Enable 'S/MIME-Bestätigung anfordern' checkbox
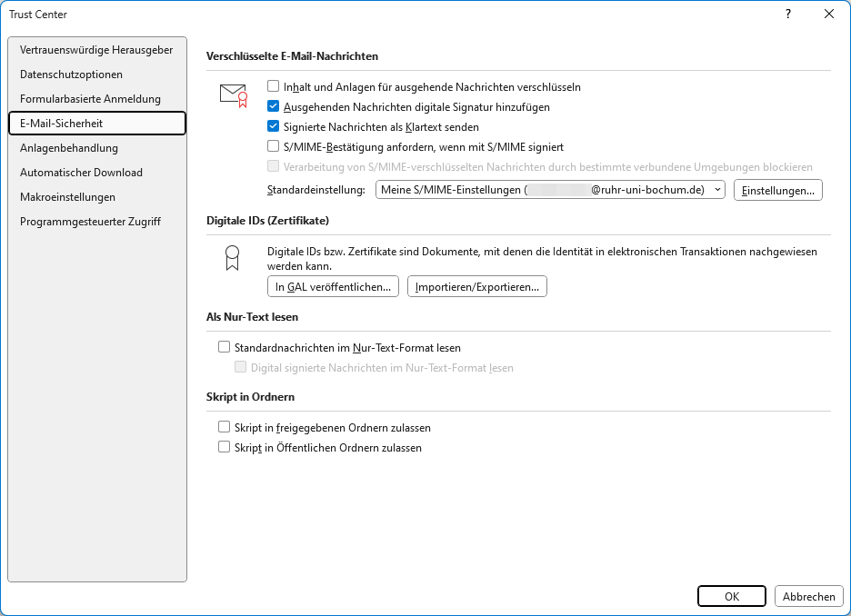This screenshot has height=616, width=851. point(273,146)
